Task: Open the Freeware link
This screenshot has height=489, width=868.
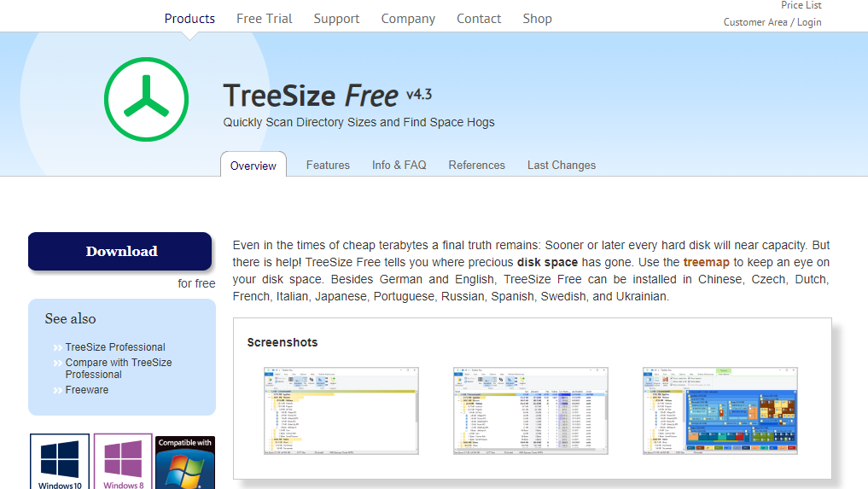Action: (x=87, y=390)
